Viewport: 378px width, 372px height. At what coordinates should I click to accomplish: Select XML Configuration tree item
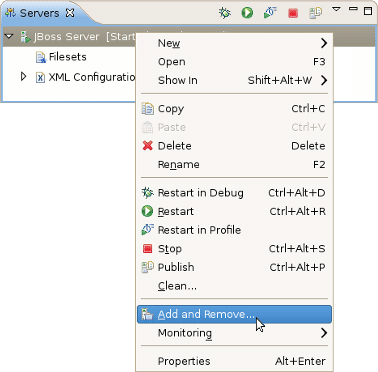click(92, 77)
